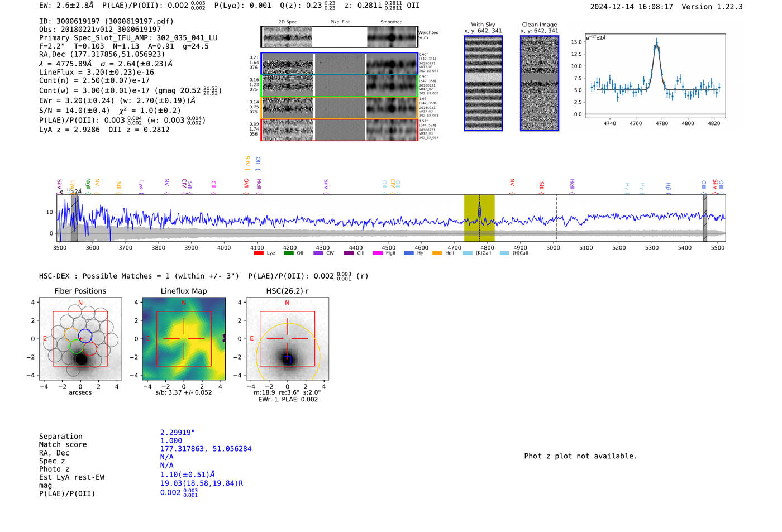This screenshot has height=532, width=782.
Task: Click the blue RA, Dec 177.317863, 51.056284
Action: [x=206, y=449]
